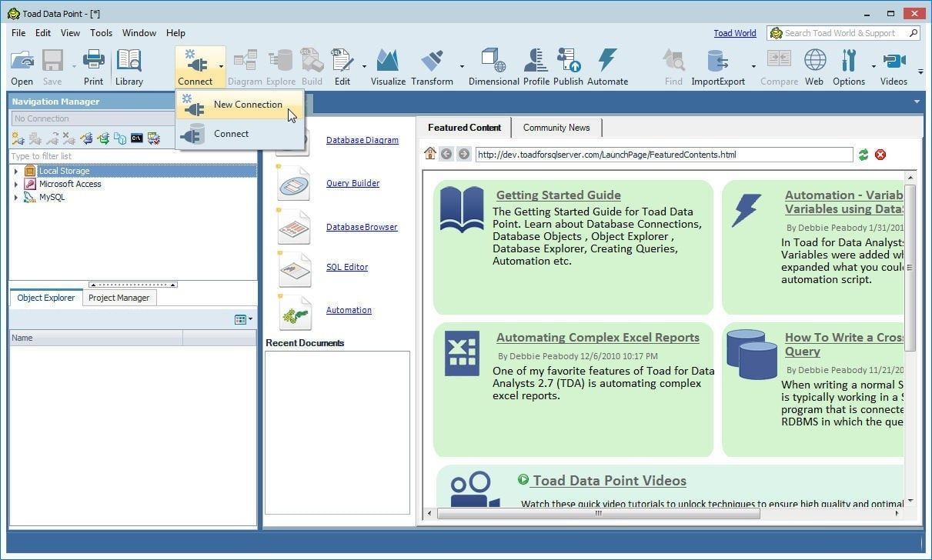Click the new connection icon in Navigation Manager
The image size is (932, 560).
tap(17, 138)
